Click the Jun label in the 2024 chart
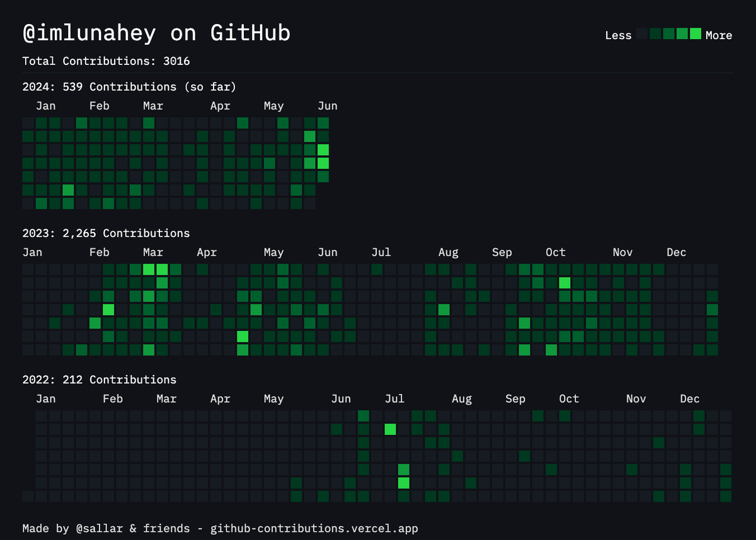Image resolution: width=756 pixels, height=540 pixels. click(x=328, y=106)
